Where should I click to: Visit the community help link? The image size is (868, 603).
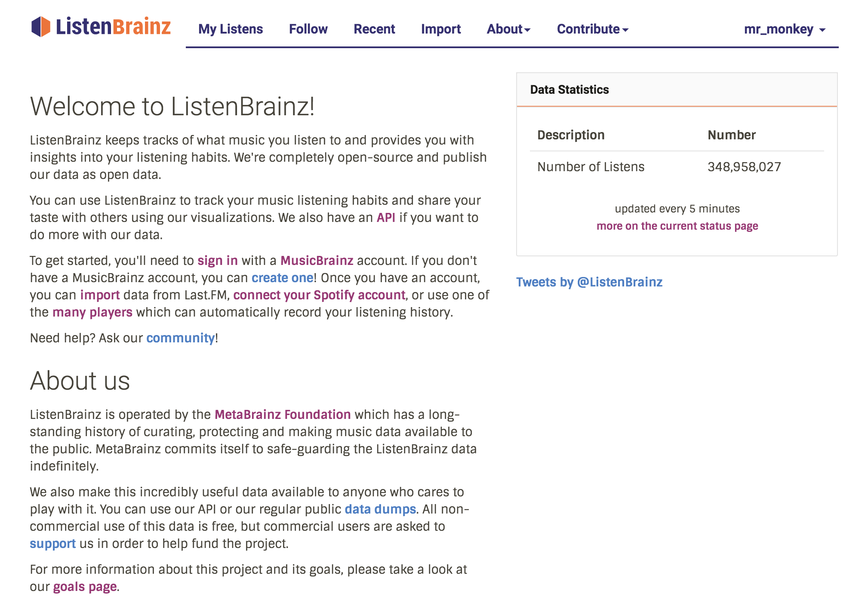click(181, 338)
